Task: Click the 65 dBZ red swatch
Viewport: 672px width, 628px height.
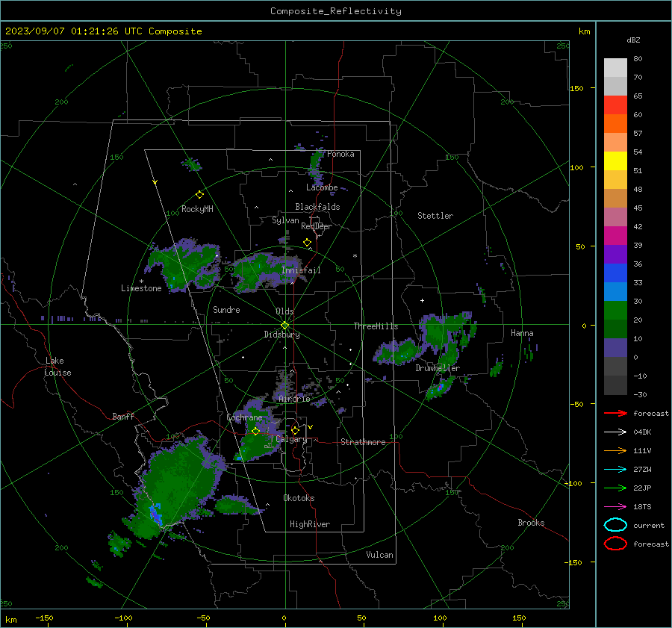Action: tap(615, 105)
